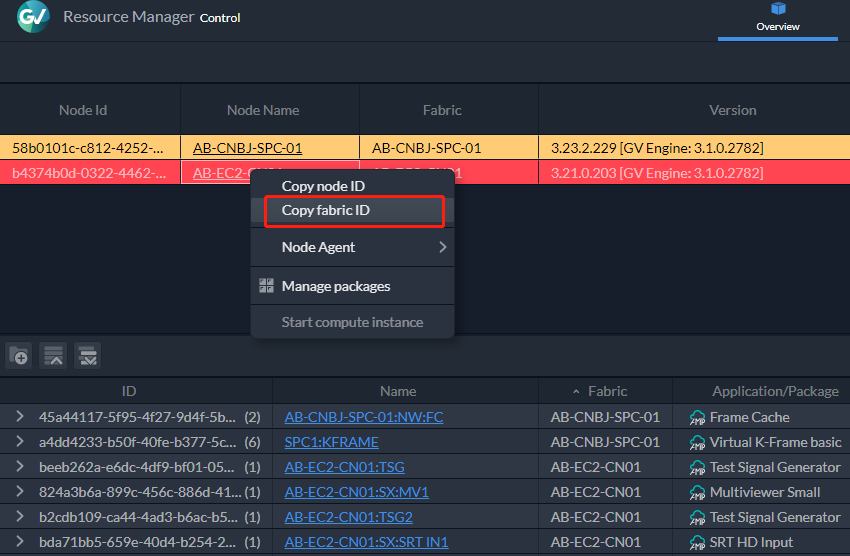
Task: Expand the Node Agent submenu arrow
Action: [x=442, y=247]
